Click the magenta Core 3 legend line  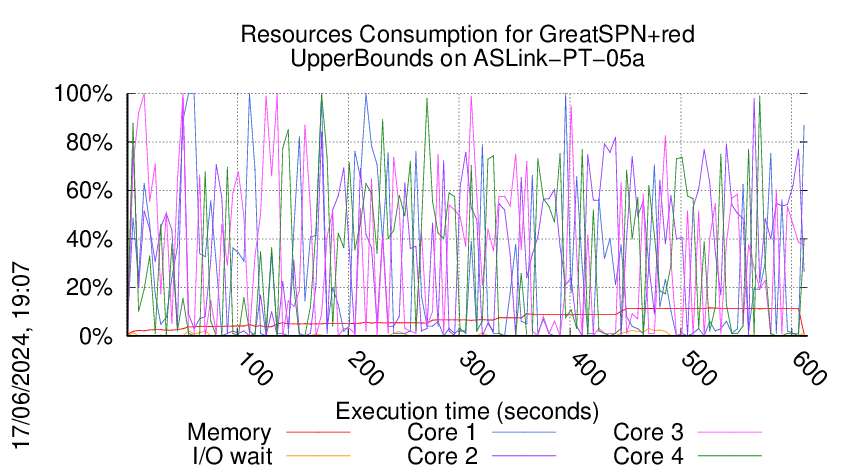tap(730, 433)
